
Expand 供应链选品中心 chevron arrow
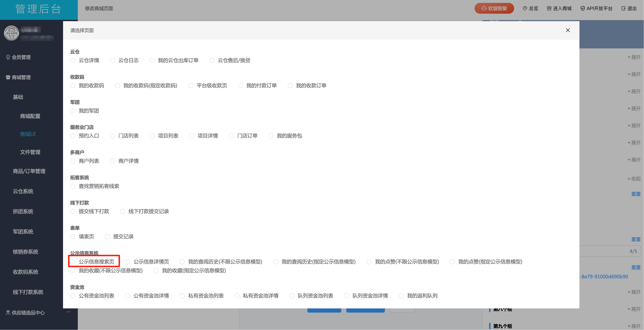[x=68, y=312]
